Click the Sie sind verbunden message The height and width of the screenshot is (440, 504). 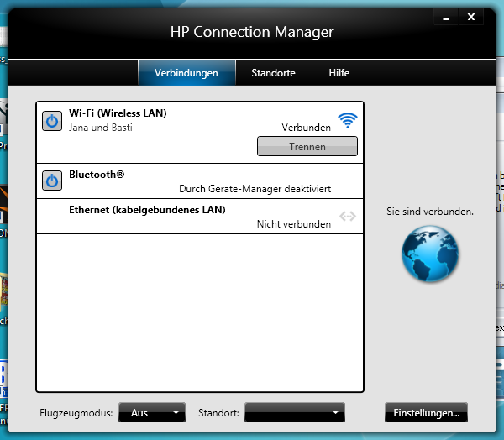430,212
